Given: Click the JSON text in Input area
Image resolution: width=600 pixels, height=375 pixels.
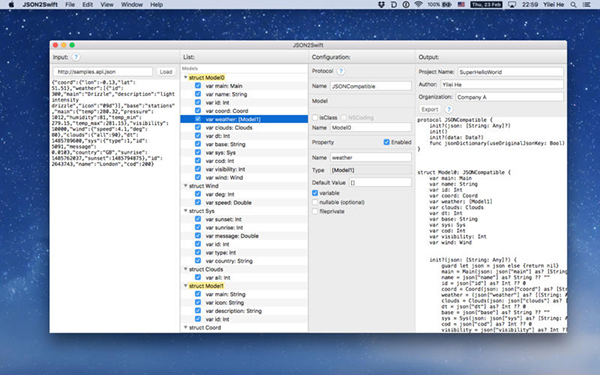Looking at the screenshot, I should 113,123.
